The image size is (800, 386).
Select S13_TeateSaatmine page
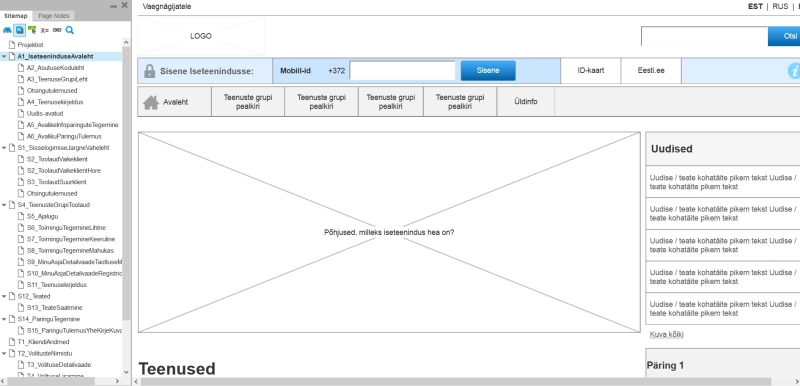coord(55,308)
